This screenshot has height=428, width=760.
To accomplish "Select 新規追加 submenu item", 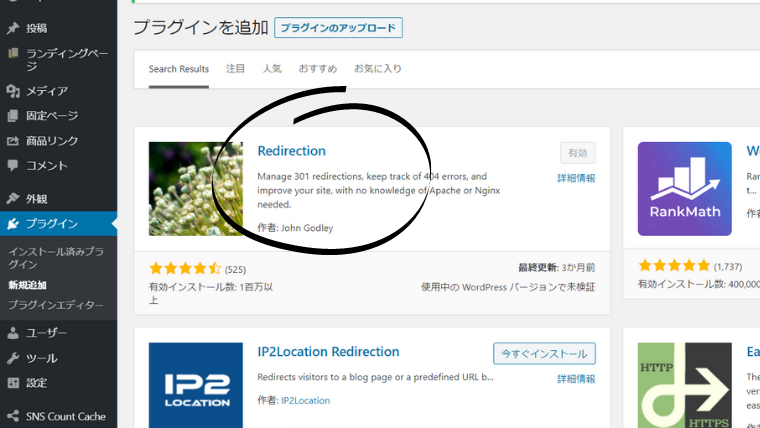I will click(x=27, y=285).
